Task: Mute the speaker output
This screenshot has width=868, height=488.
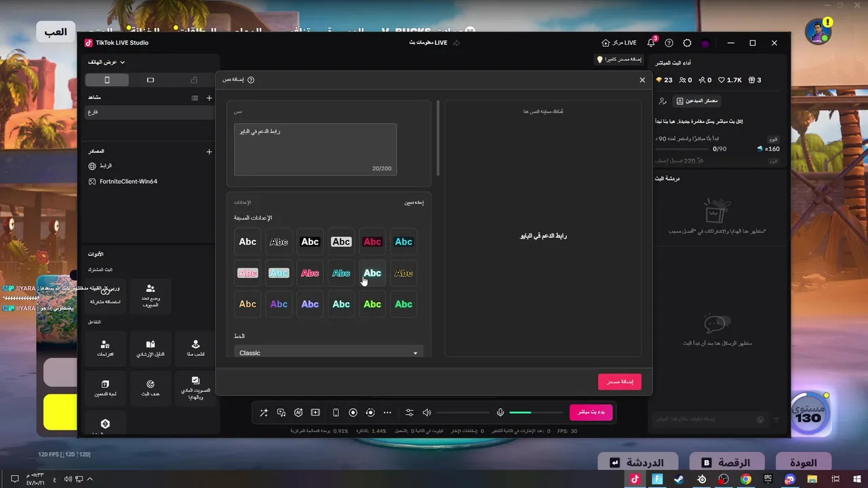Action: pyautogui.click(x=427, y=412)
